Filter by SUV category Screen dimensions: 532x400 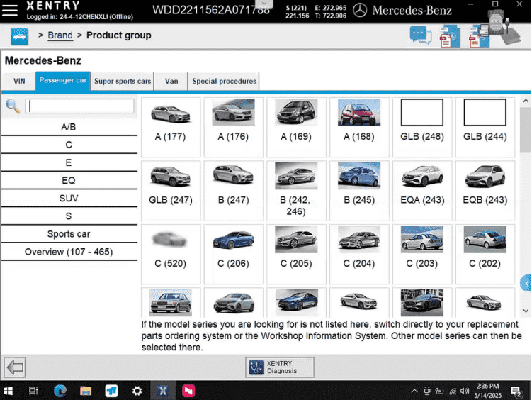[69, 199]
